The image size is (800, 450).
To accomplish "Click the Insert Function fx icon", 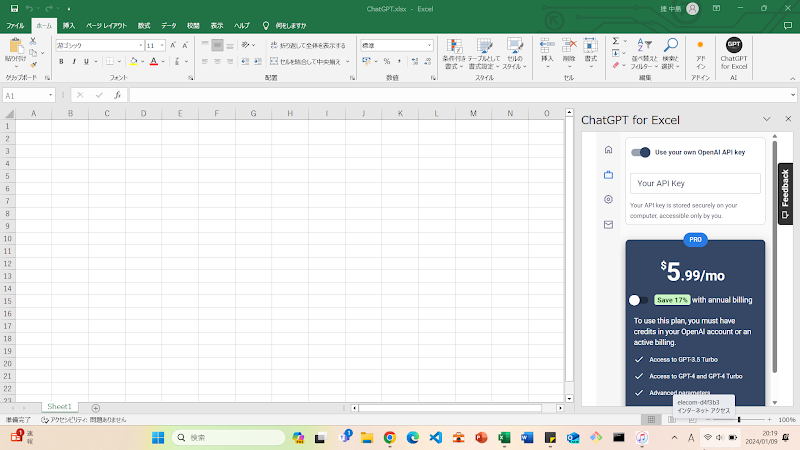I will point(117,95).
